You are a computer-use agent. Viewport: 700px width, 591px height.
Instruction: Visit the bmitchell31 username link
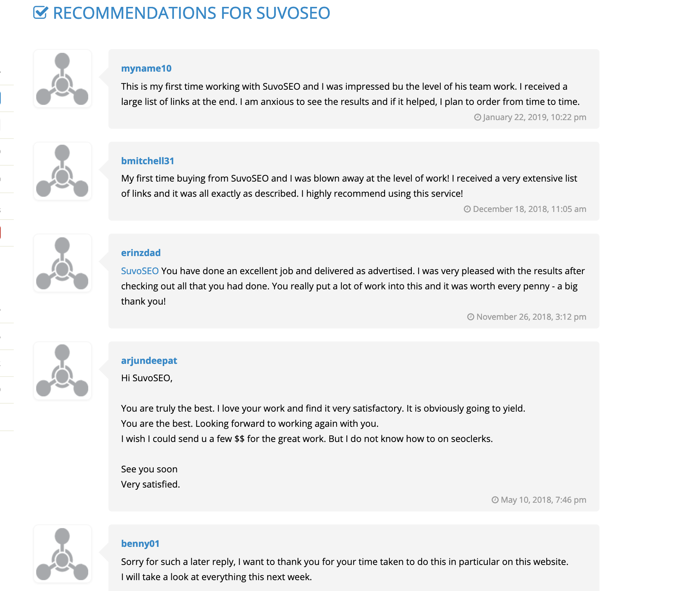(148, 161)
